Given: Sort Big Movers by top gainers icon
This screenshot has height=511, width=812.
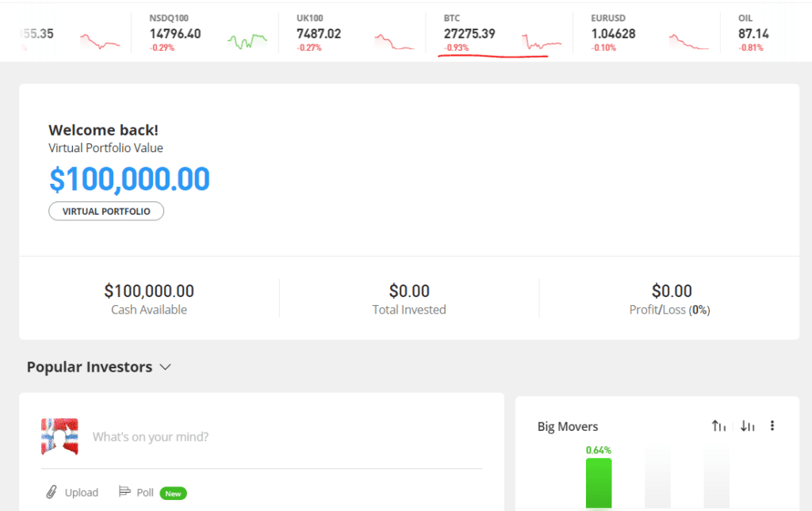Looking at the screenshot, I should [718, 426].
